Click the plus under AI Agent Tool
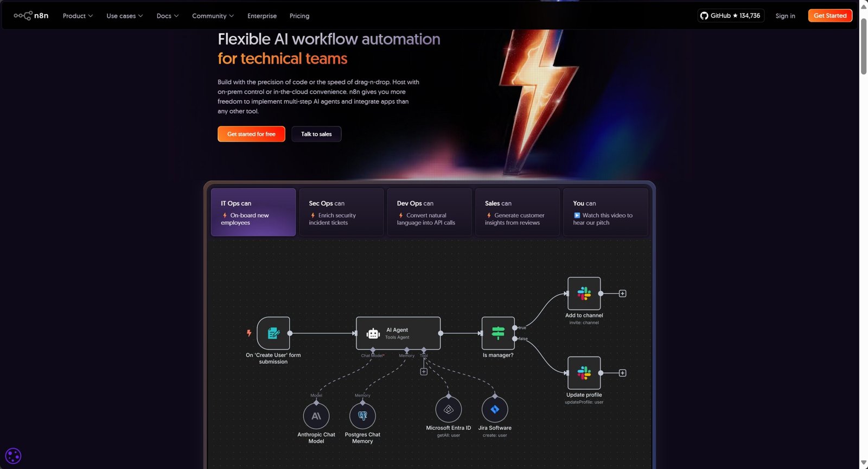This screenshot has height=469, width=868. pyautogui.click(x=424, y=372)
